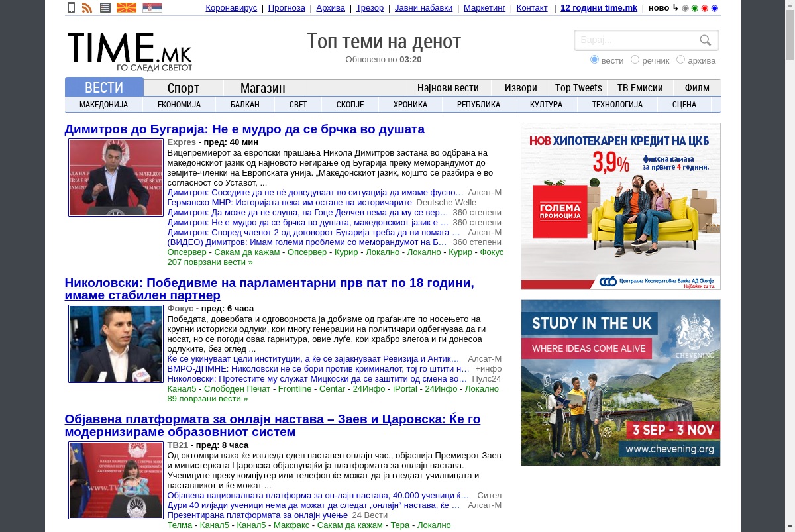Open '89 поврзани вести »' link

click(207, 399)
